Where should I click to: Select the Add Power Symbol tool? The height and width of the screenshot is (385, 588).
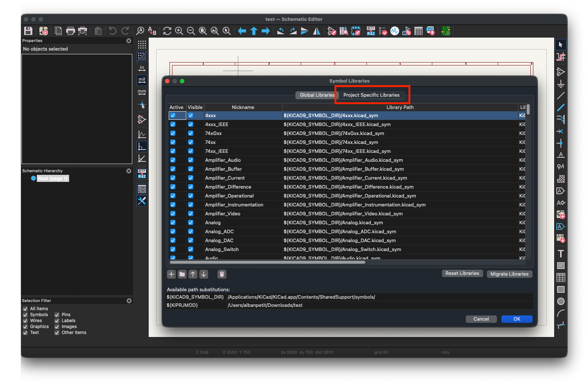click(x=560, y=84)
